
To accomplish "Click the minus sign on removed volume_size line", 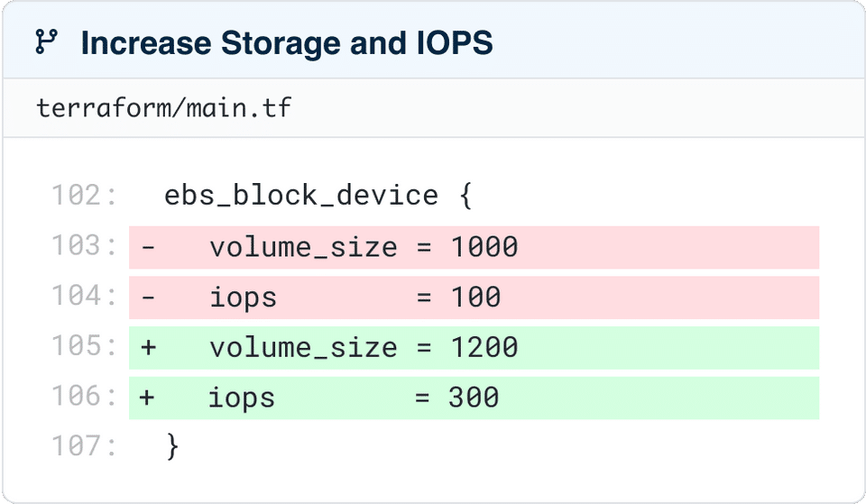I will pyautogui.click(x=148, y=247).
